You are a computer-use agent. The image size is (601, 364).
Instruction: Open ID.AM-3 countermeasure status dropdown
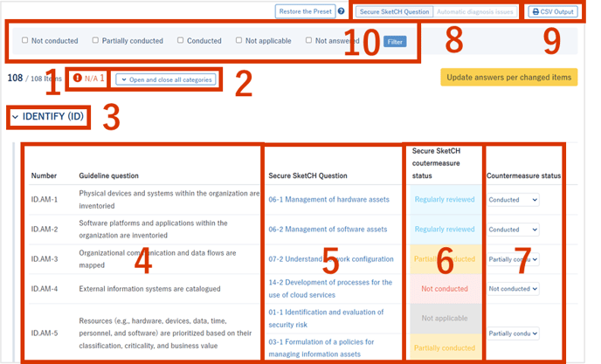click(x=513, y=259)
